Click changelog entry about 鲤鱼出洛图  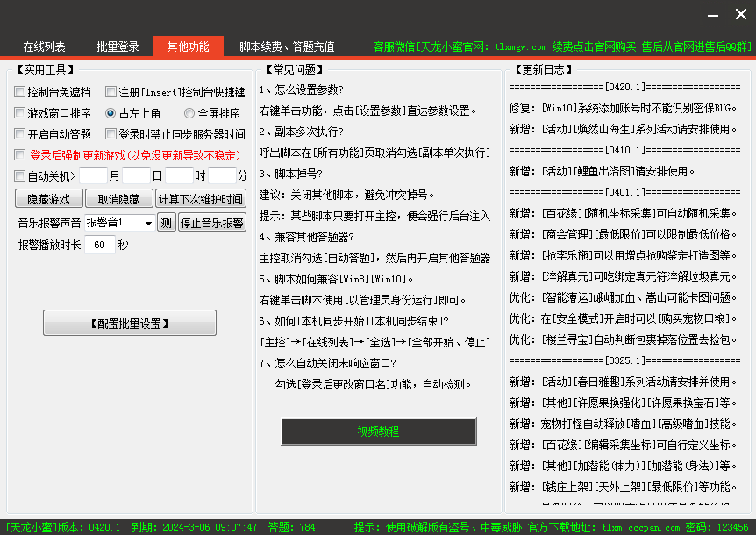(603, 171)
